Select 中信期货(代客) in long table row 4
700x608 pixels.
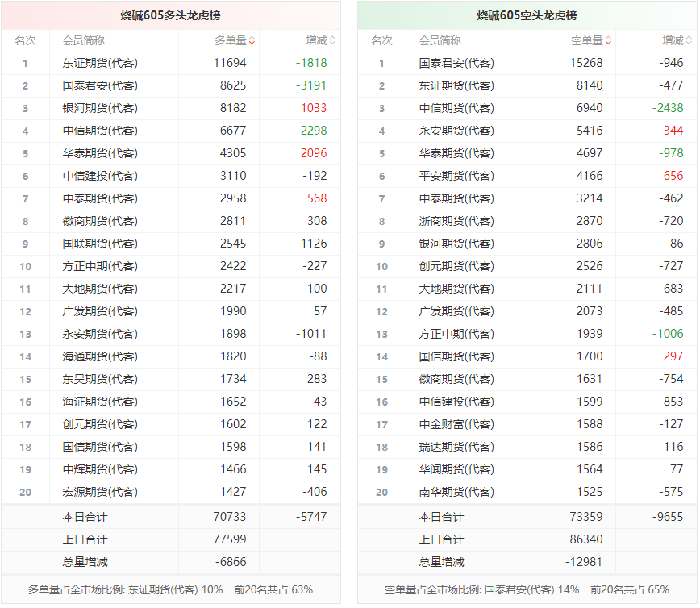tap(100, 131)
